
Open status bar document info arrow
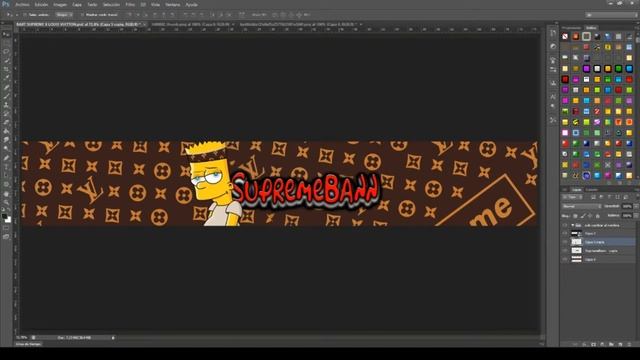point(113,338)
